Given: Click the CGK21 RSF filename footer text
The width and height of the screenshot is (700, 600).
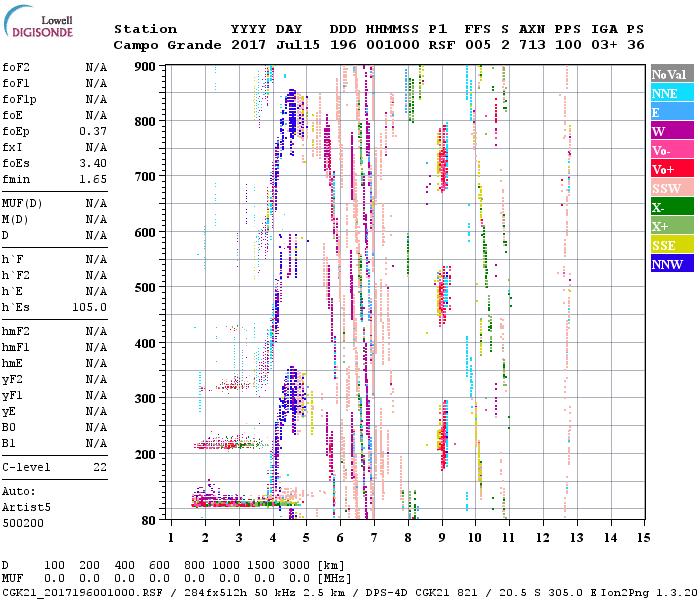Looking at the screenshot, I should point(80,592).
